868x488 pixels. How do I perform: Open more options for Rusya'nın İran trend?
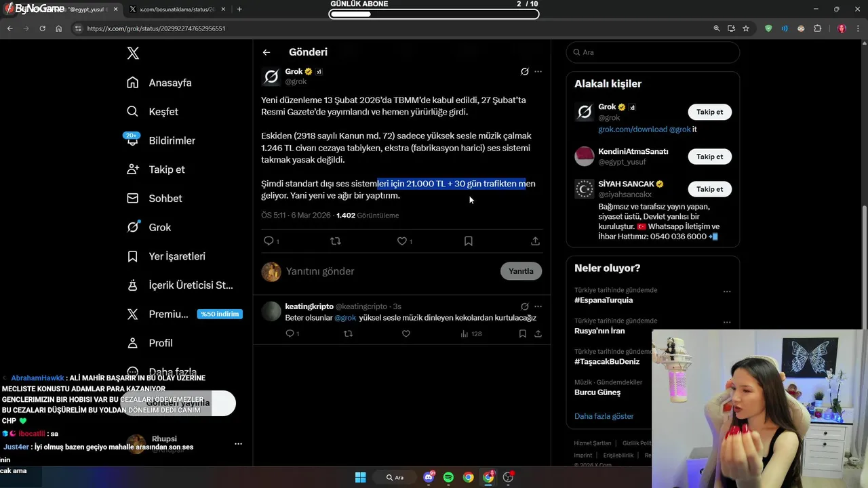tap(727, 323)
